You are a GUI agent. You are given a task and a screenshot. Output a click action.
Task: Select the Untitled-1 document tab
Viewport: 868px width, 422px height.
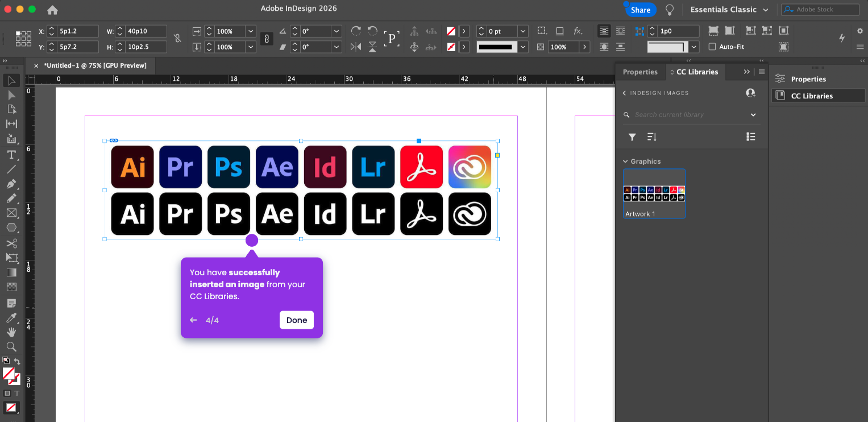(95, 66)
